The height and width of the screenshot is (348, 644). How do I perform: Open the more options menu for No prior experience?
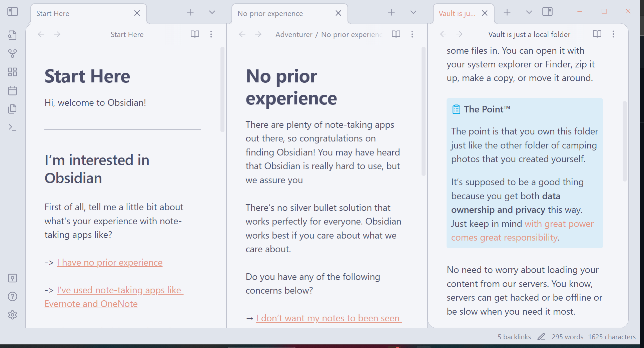(x=412, y=34)
